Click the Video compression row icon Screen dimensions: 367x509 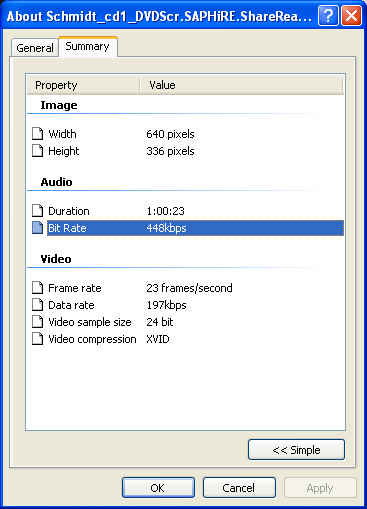38,339
